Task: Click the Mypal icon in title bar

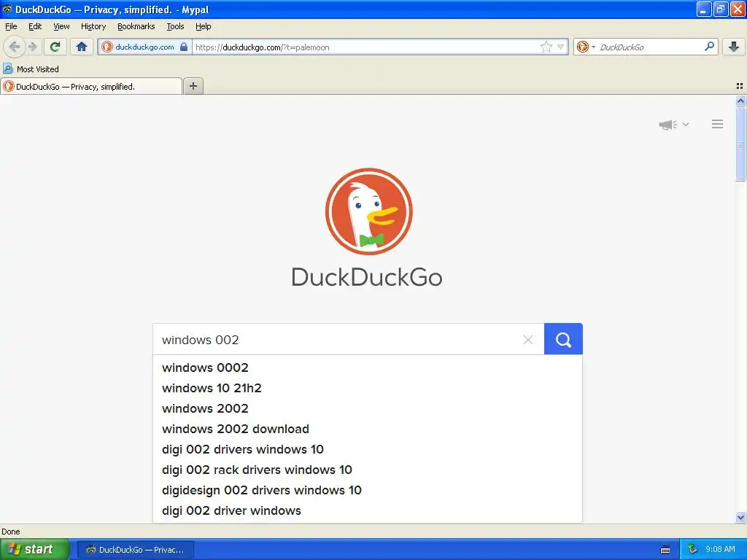Action: pyautogui.click(x=7, y=9)
